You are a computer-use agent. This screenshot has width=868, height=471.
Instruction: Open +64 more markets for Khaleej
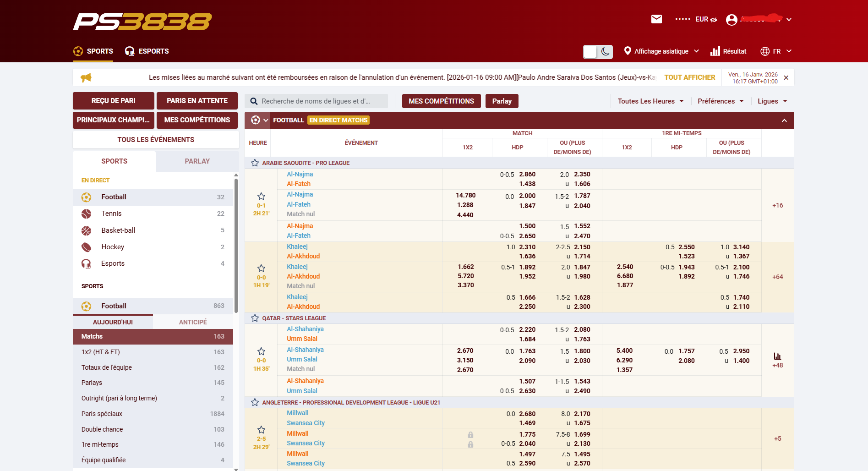pyautogui.click(x=777, y=277)
